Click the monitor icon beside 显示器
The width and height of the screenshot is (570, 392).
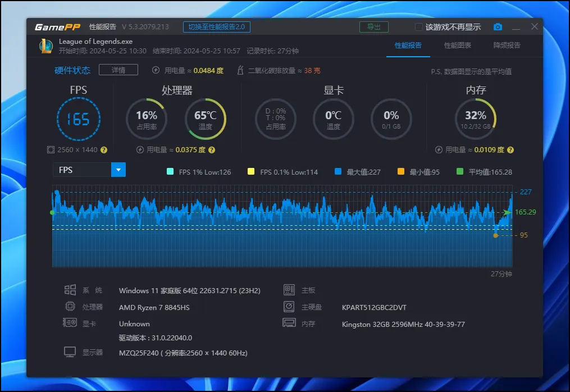[x=70, y=352]
